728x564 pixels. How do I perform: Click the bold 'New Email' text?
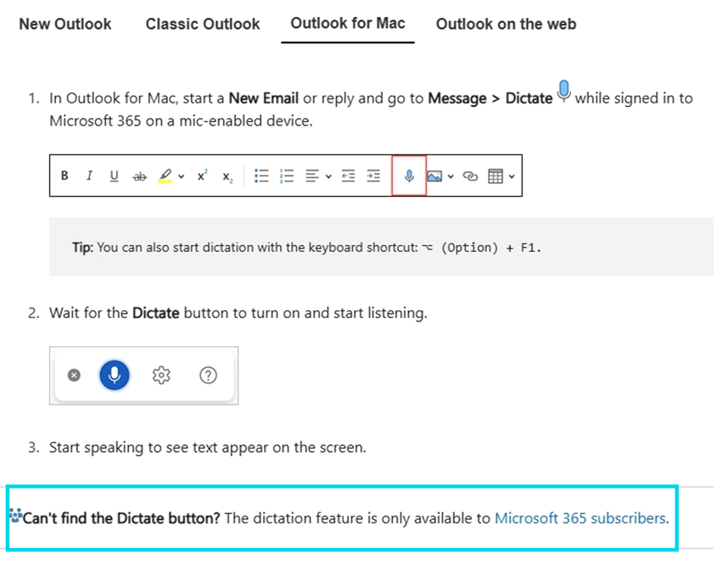(264, 98)
